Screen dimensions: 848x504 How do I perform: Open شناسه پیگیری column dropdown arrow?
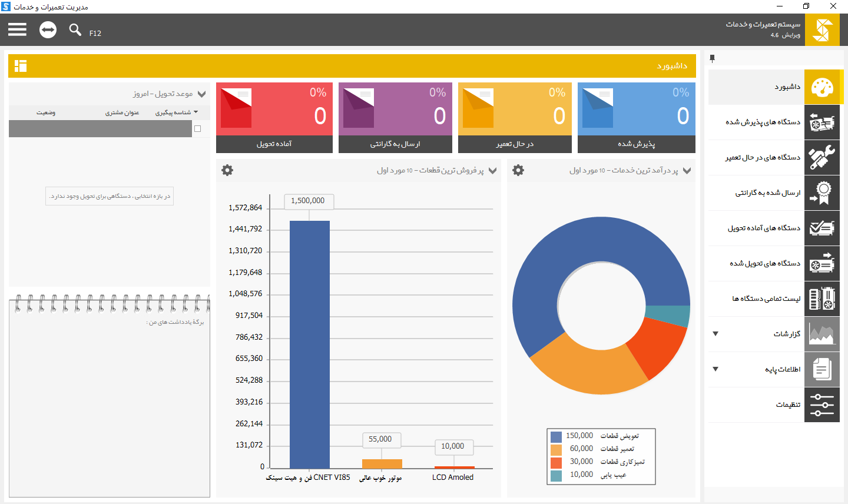196,112
